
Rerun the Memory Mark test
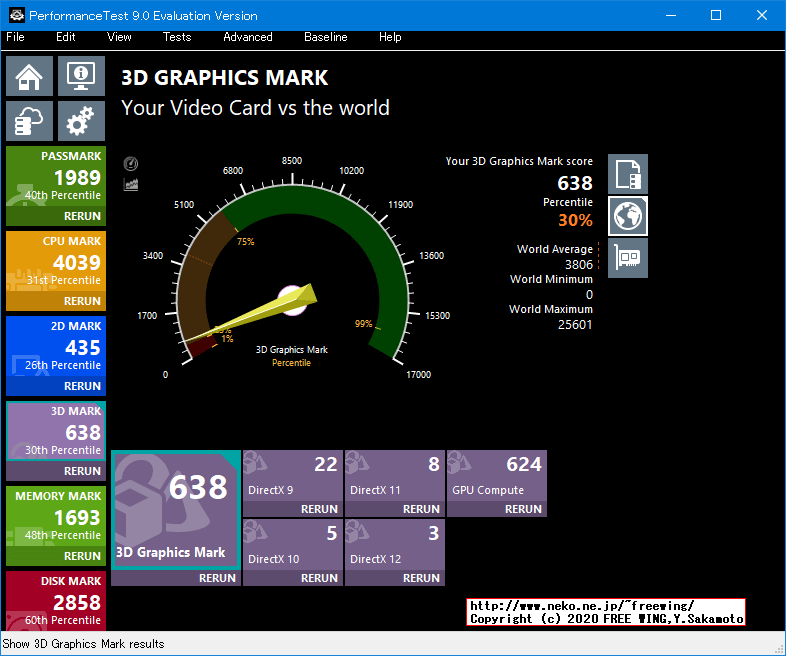point(82,556)
